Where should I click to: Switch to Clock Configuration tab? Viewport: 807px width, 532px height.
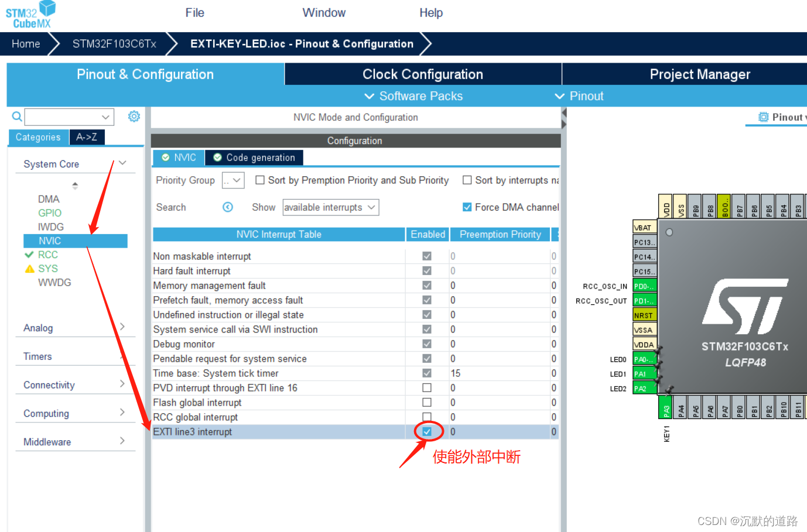pyautogui.click(x=423, y=74)
